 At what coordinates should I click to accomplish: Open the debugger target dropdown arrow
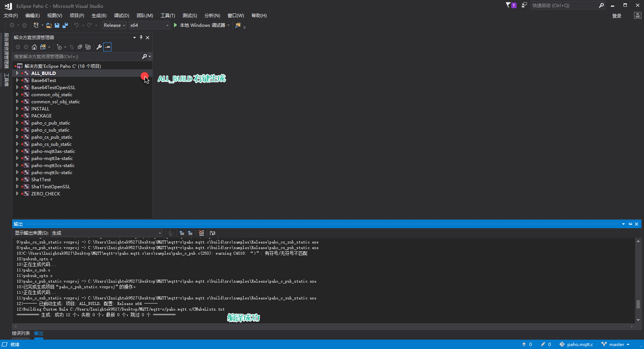pyautogui.click(x=228, y=25)
